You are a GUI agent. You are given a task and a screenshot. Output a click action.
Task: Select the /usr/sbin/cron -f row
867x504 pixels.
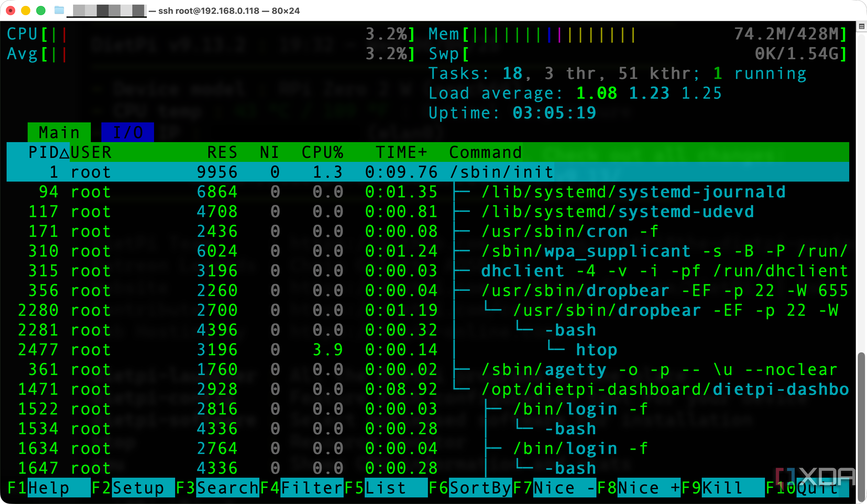[x=428, y=231]
